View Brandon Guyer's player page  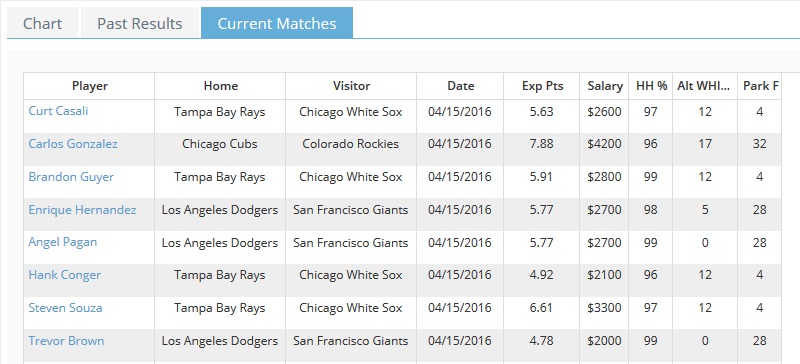coord(71,177)
